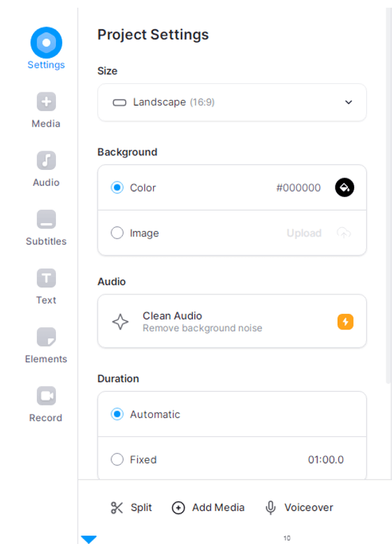Viewport: 392px width, 544px height.
Task: Open the black background color picker
Action: (x=344, y=187)
